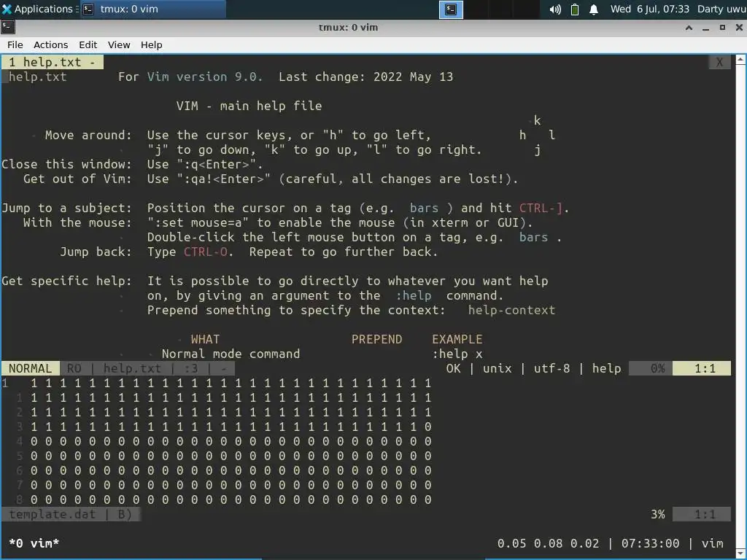Click the unix file format entry
Image resolution: width=747 pixels, height=560 pixels.
pyautogui.click(x=497, y=368)
